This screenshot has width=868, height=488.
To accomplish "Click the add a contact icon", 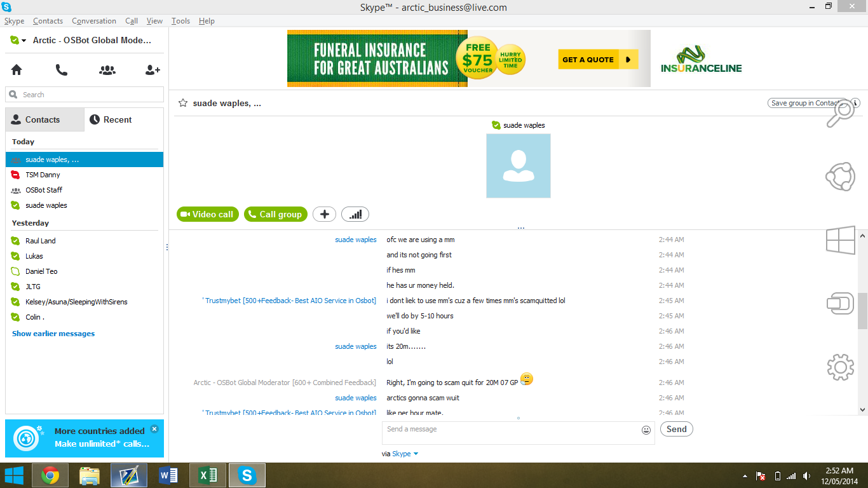I will click(152, 70).
